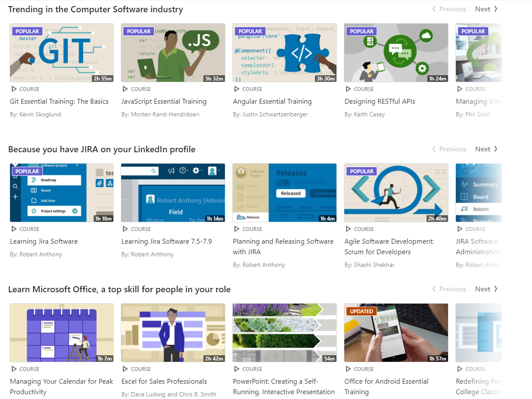Click Planning and Releasing Software with JIRA title
The height and width of the screenshot is (399, 532).
coord(283,247)
